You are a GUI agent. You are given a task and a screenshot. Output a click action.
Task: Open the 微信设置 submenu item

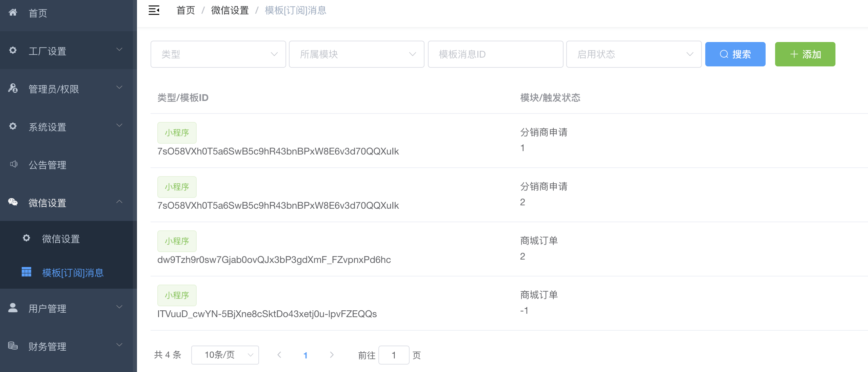coord(61,239)
